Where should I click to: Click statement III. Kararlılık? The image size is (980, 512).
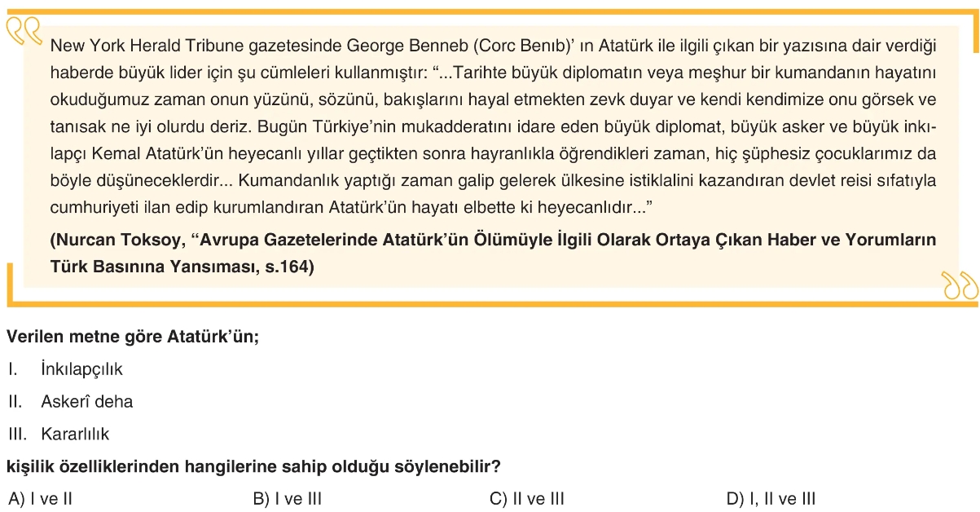tap(59, 434)
